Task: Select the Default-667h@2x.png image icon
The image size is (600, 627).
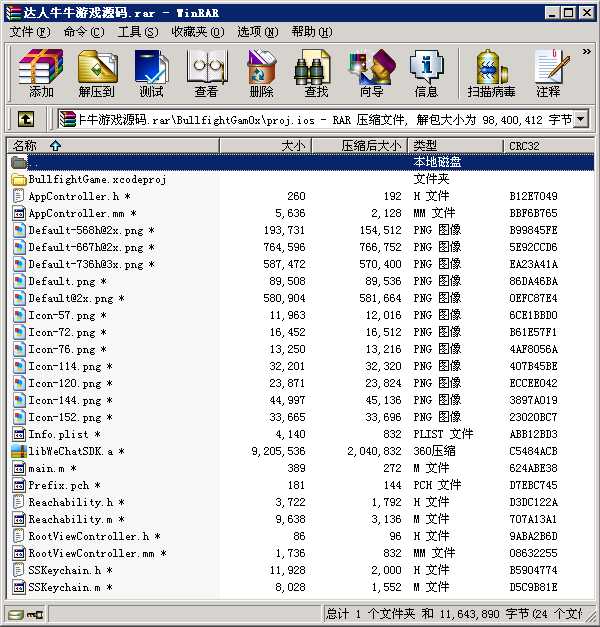Action: 18,247
